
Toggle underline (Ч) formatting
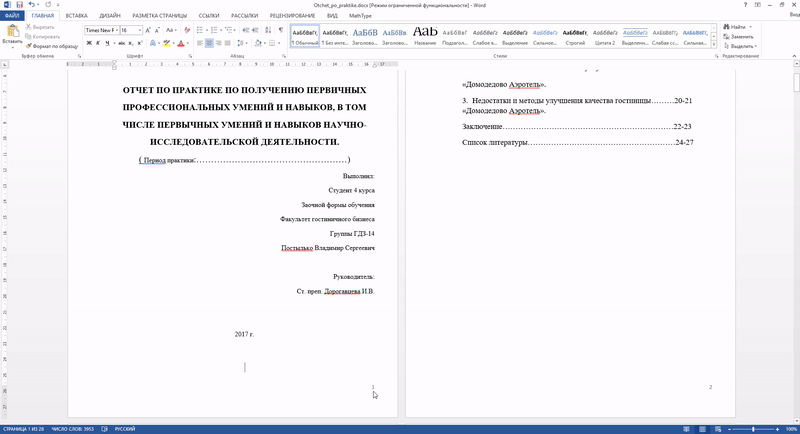pyautogui.click(x=107, y=43)
